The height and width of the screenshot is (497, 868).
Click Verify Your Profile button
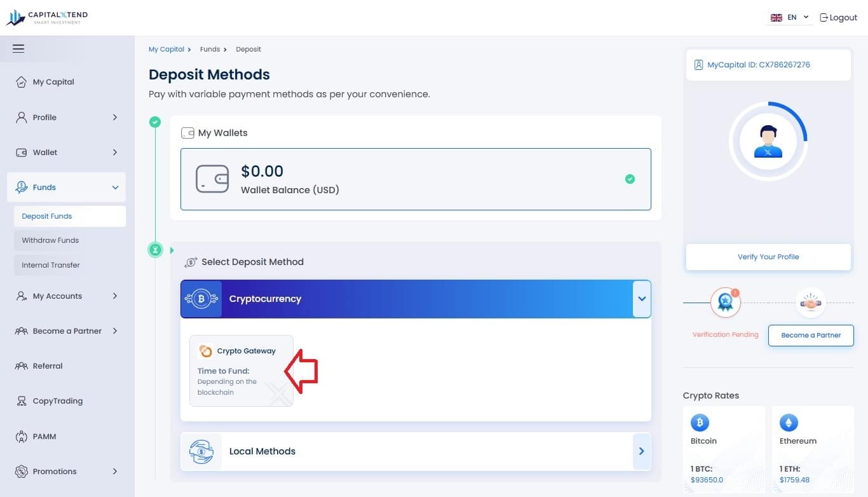coord(768,257)
